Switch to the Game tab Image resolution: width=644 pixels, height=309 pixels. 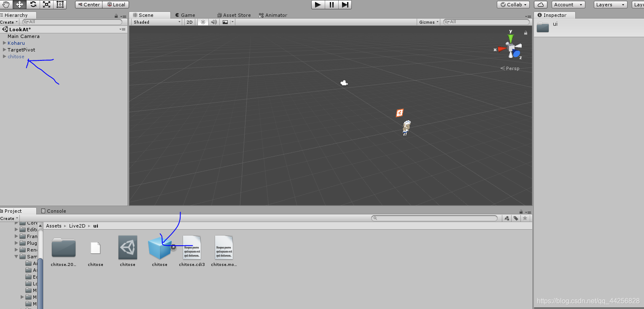(185, 15)
